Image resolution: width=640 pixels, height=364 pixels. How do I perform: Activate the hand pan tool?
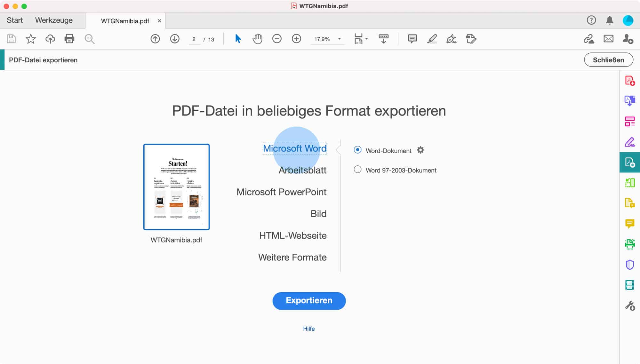click(x=257, y=39)
